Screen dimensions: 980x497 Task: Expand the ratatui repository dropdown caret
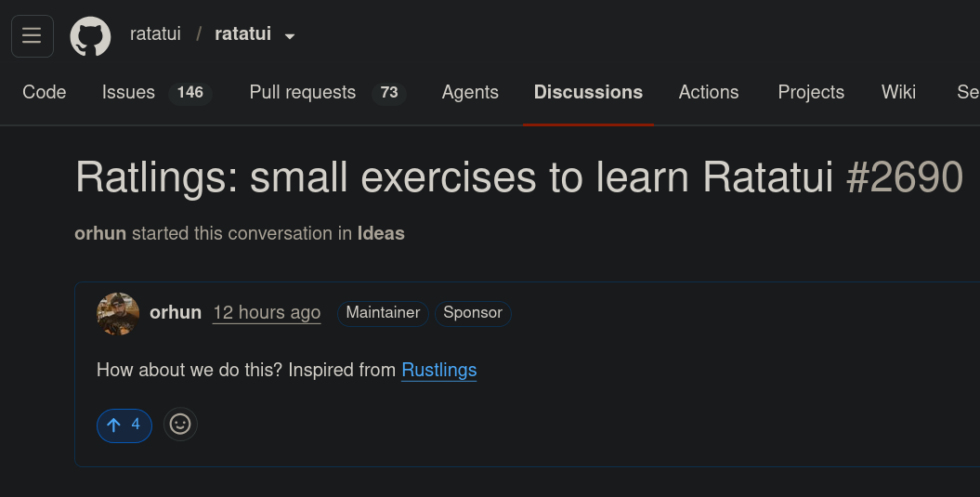point(290,36)
